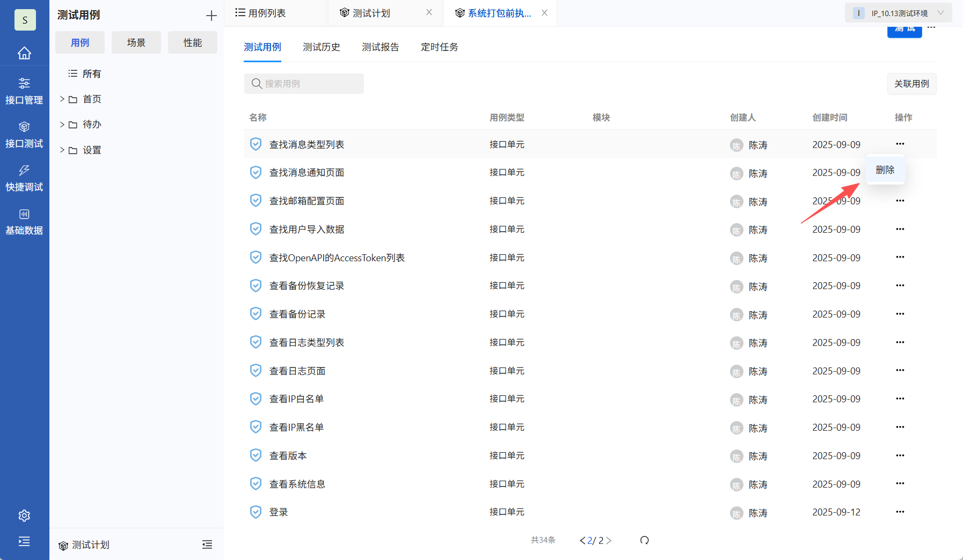This screenshot has height=560, width=963.
Task: Click the 搜索用例 search input field
Action: tap(304, 84)
